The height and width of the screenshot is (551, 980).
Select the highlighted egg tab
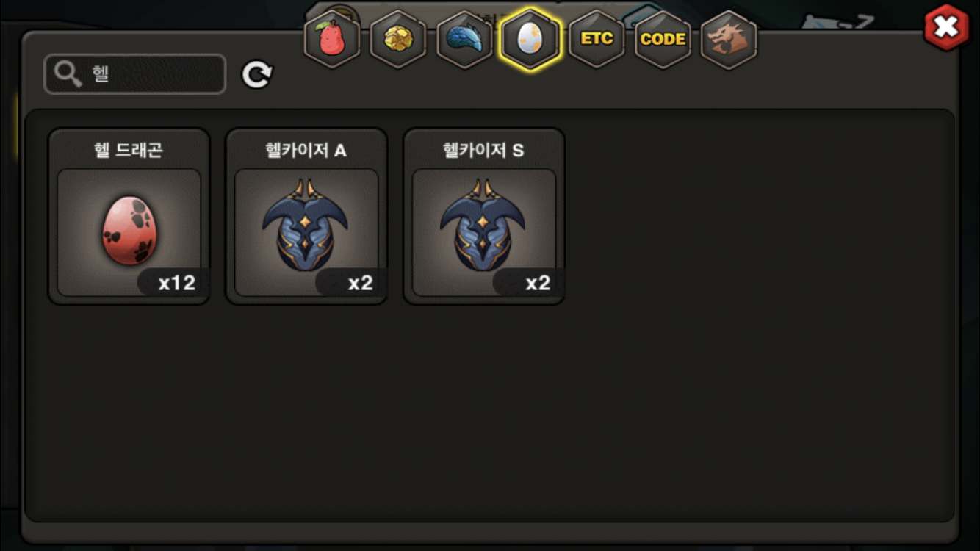(x=530, y=39)
